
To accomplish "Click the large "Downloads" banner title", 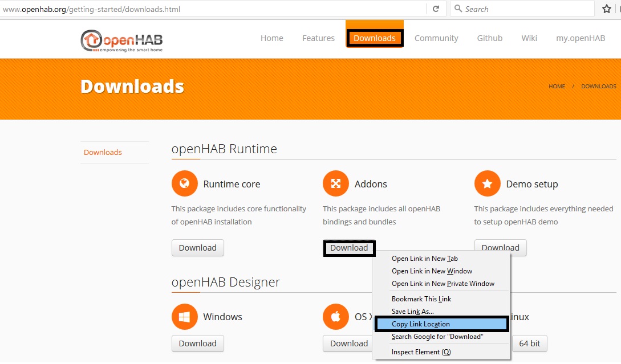I will [x=132, y=86].
